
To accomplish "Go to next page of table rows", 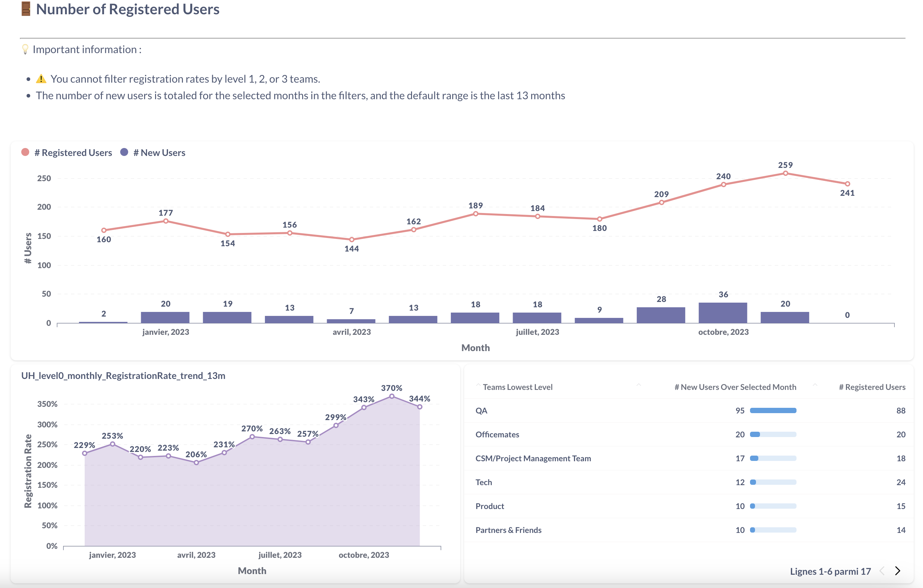I will (897, 571).
